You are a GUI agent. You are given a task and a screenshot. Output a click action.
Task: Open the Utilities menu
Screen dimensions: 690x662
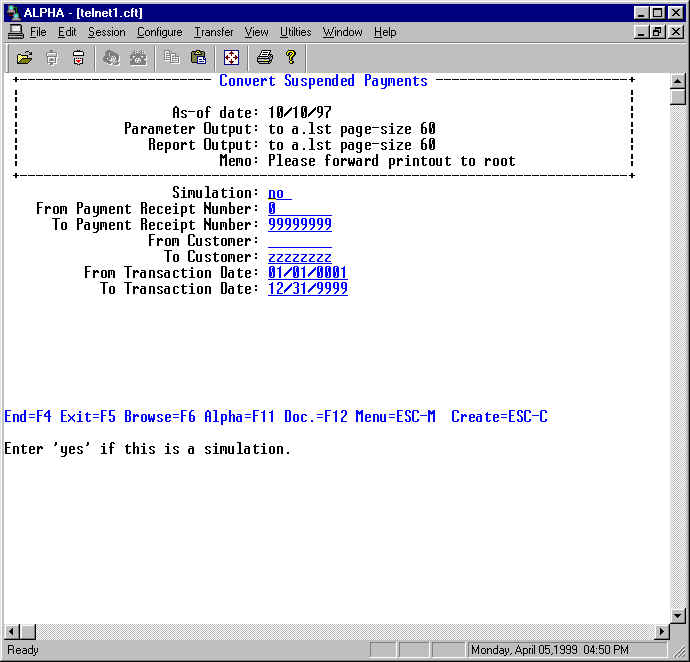pos(295,32)
